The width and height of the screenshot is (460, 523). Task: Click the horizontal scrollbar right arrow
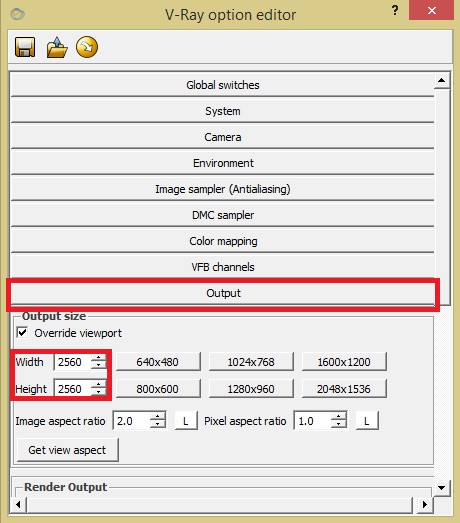425,504
